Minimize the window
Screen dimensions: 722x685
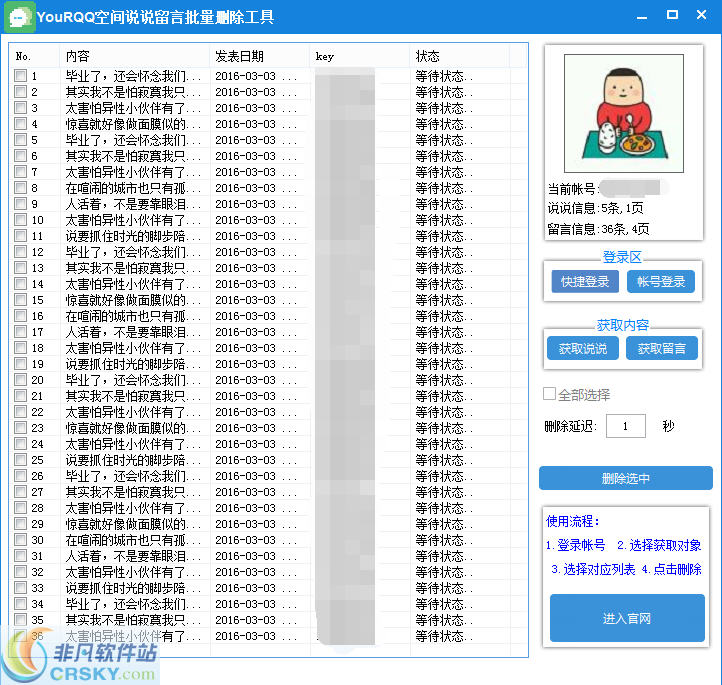[x=642, y=17]
